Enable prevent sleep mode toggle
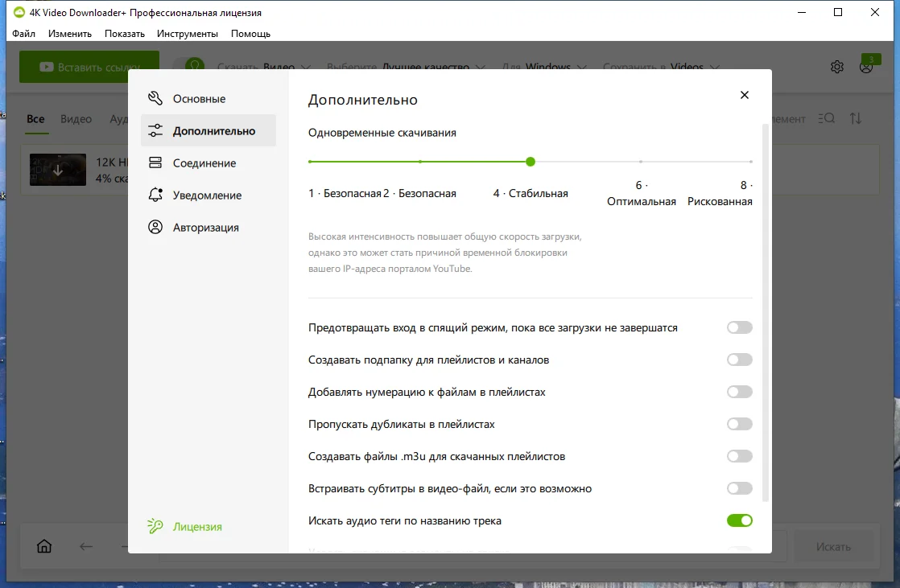The image size is (900, 588). tap(739, 327)
